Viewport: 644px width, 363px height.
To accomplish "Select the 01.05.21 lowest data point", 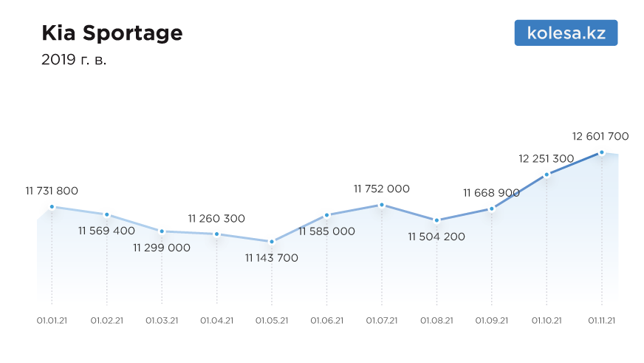I will (272, 242).
